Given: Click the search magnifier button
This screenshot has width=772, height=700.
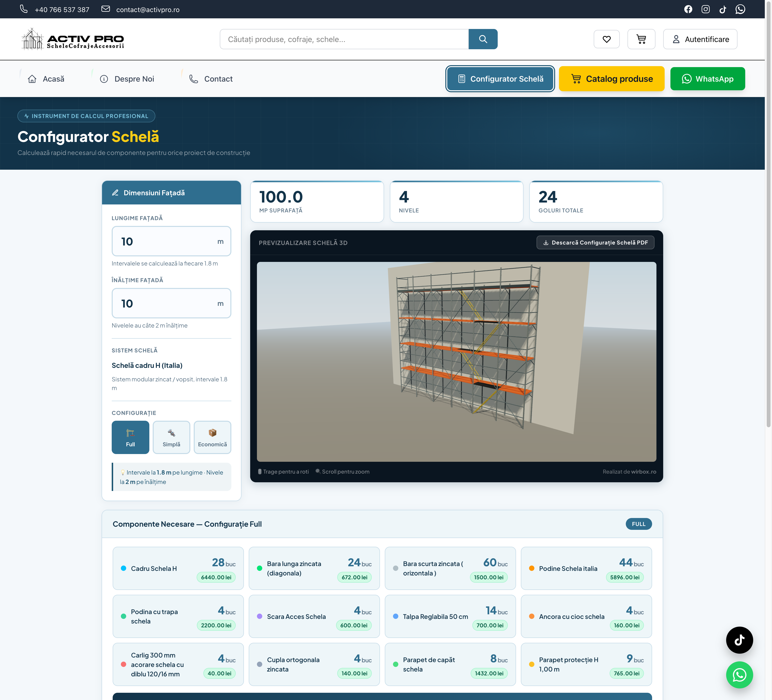Looking at the screenshot, I should [x=483, y=39].
